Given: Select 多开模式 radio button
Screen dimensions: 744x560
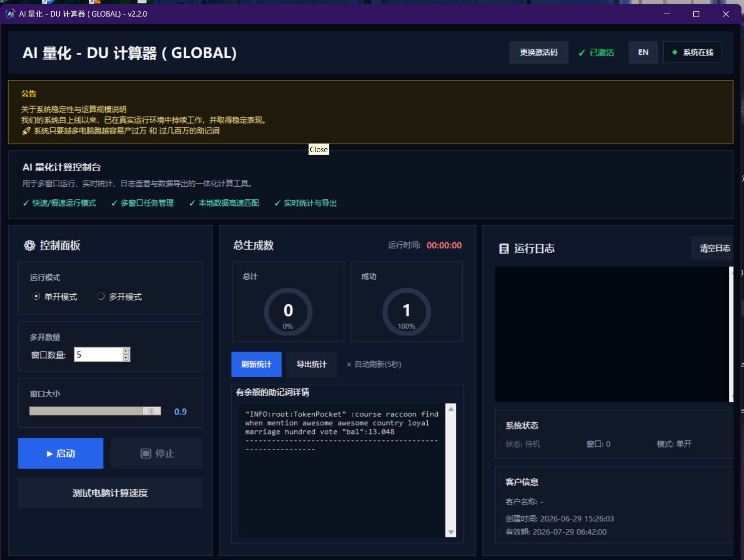Looking at the screenshot, I should (101, 296).
